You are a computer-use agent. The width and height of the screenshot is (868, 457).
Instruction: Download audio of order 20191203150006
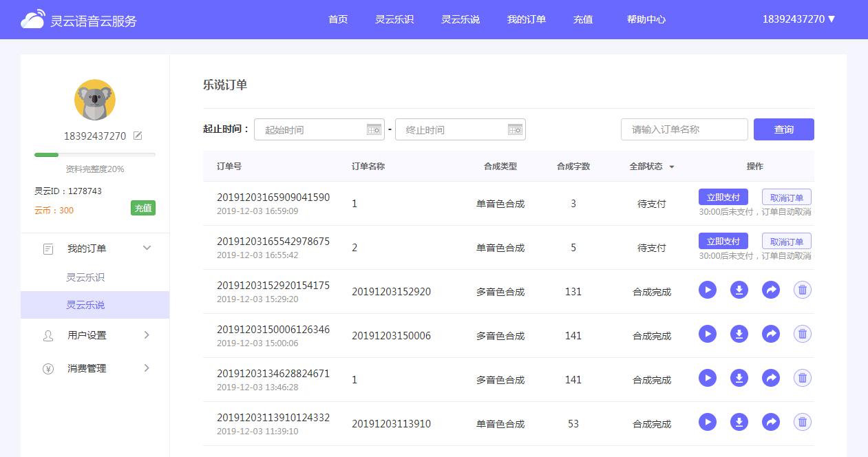(x=739, y=334)
